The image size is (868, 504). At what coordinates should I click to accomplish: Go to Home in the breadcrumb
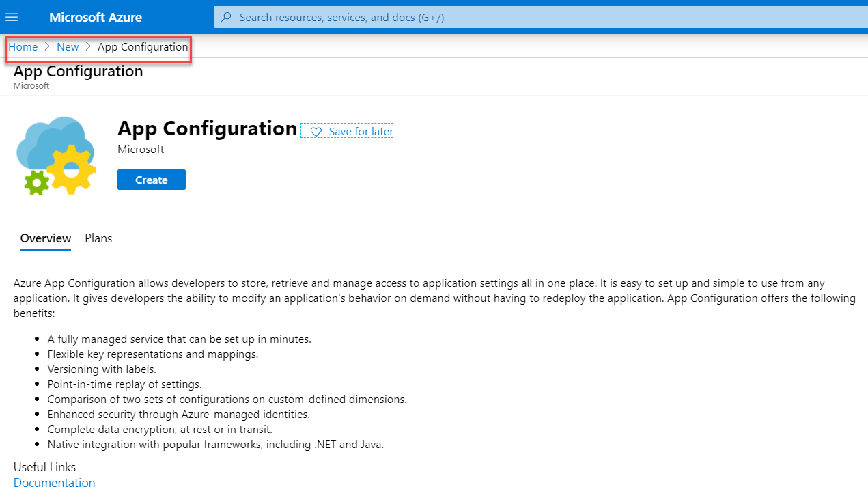click(x=23, y=47)
